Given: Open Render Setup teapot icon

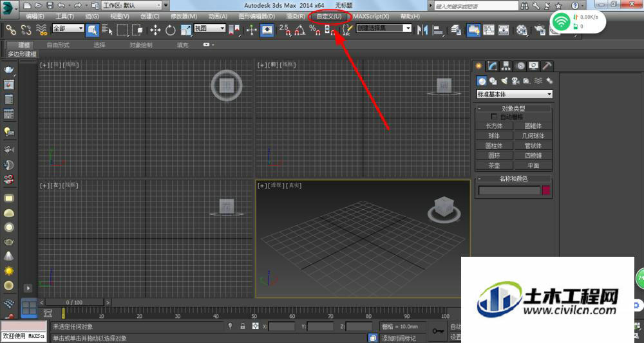Looking at the screenshot, I should (x=540, y=30).
